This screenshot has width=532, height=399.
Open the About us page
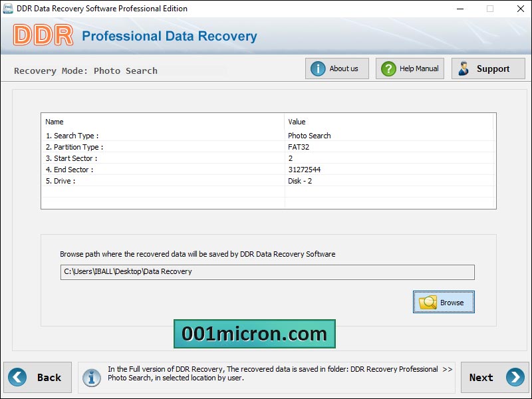[x=337, y=68]
